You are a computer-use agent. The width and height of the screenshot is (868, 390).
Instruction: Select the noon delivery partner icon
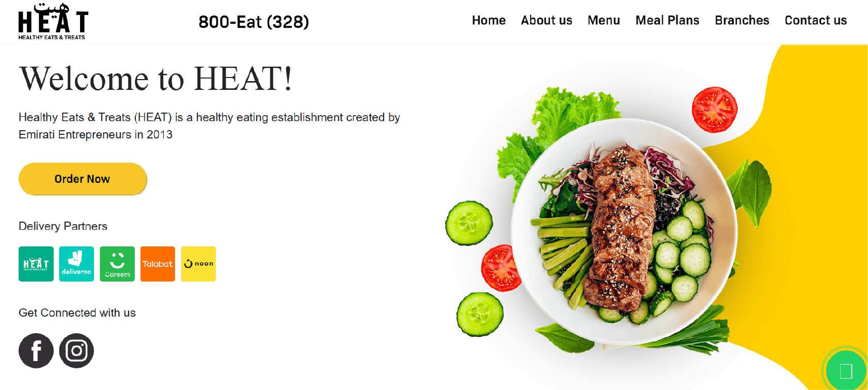point(198,264)
